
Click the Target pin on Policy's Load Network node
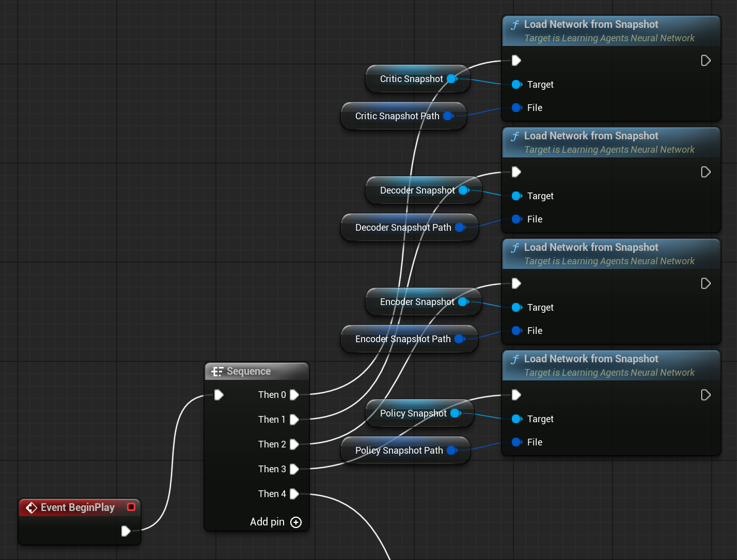[517, 419]
